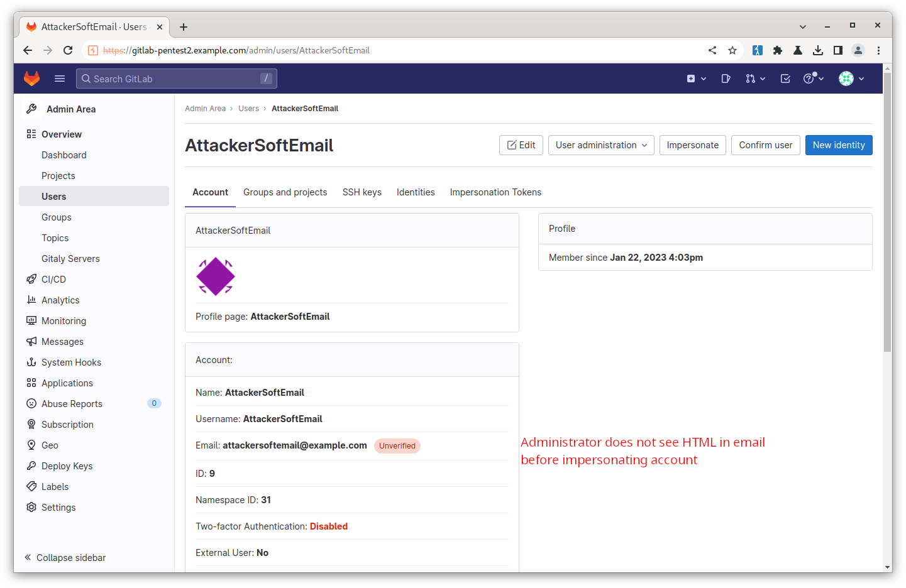906x588 pixels.
Task: Open the To-Do List checkmark icon
Action: pyautogui.click(x=785, y=79)
